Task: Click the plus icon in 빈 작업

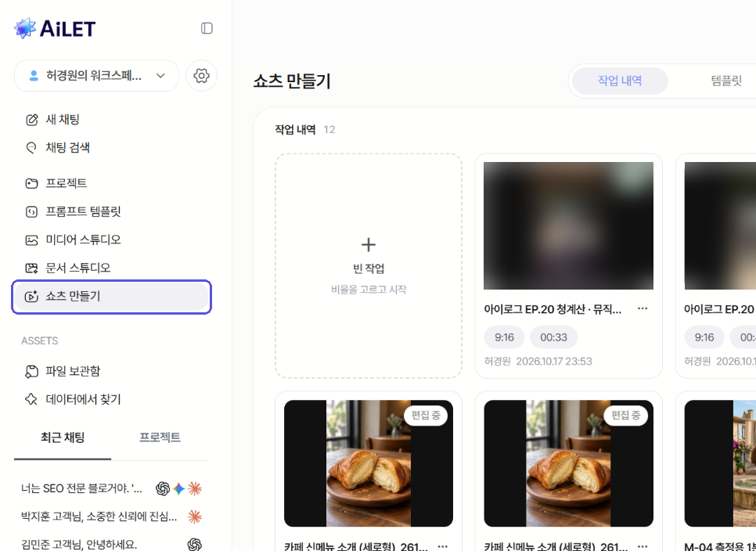Action: pos(369,244)
